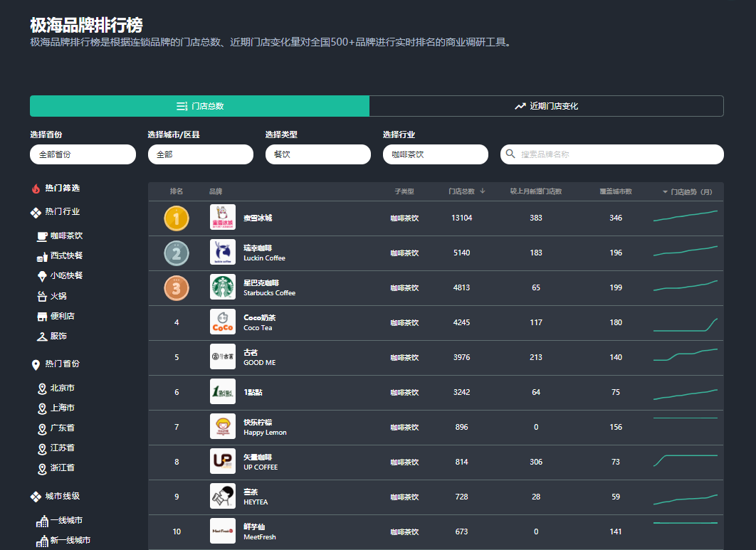Open the Coco奶茶 brand name link
756x550 pixels.
pos(259,317)
